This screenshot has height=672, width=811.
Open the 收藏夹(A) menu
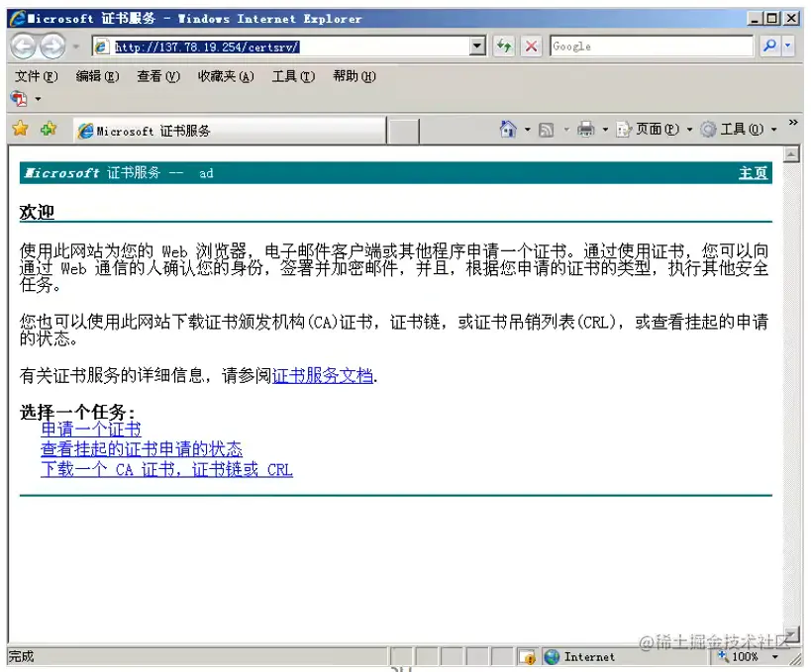coord(226,76)
